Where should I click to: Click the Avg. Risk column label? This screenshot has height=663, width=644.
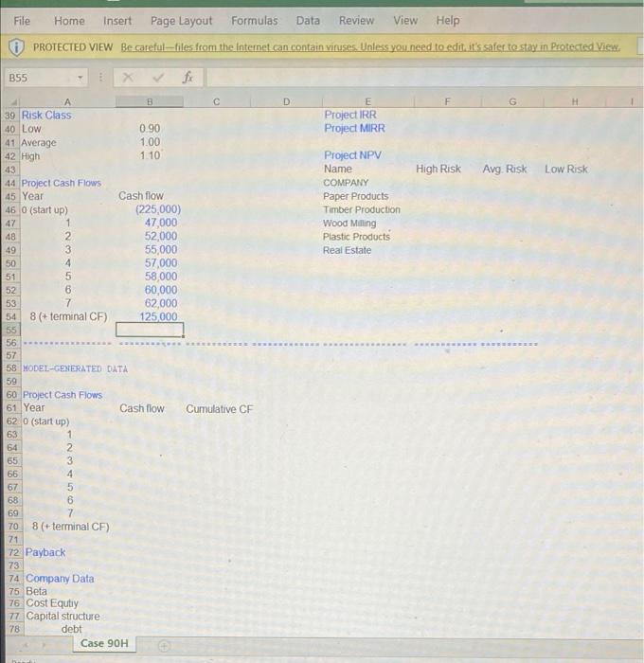[x=505, y=170]
